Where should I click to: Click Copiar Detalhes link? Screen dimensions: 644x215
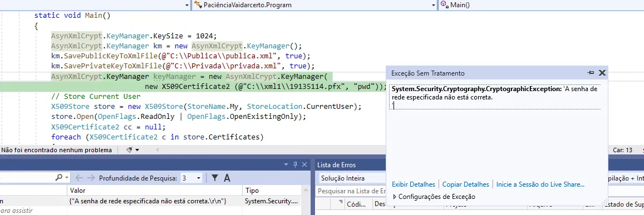coord(466,184)
